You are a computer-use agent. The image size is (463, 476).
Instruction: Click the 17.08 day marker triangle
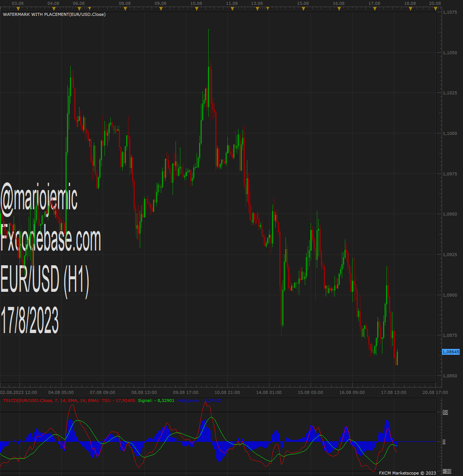point(375,8)
